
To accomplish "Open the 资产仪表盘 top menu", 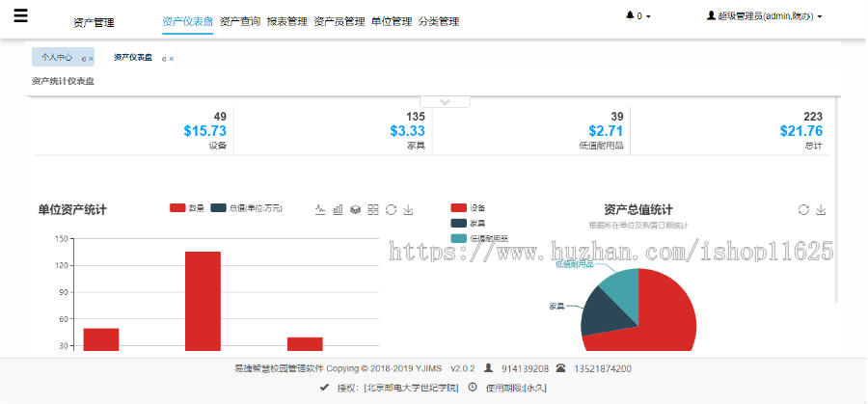I will (188, 21).
